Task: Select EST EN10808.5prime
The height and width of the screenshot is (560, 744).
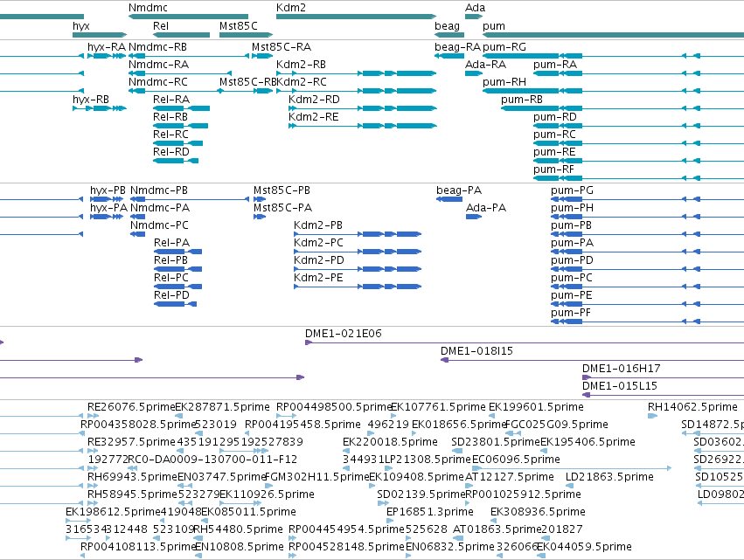Action: point(240,547)
